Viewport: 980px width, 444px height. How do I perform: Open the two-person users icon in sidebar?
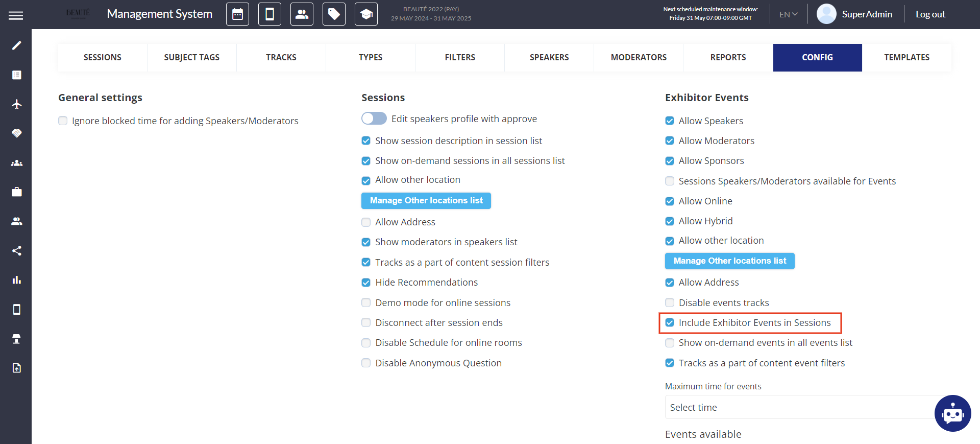[16, 221]
